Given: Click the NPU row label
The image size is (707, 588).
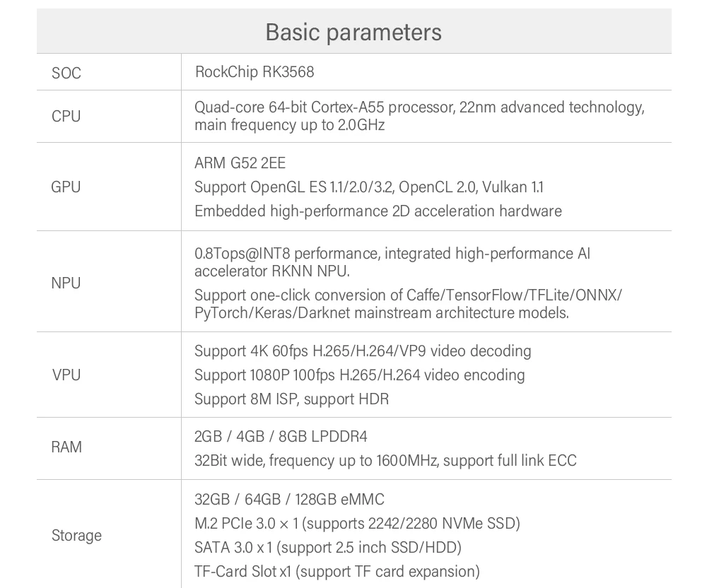Looking at the screenshot, I should [66, 283].
